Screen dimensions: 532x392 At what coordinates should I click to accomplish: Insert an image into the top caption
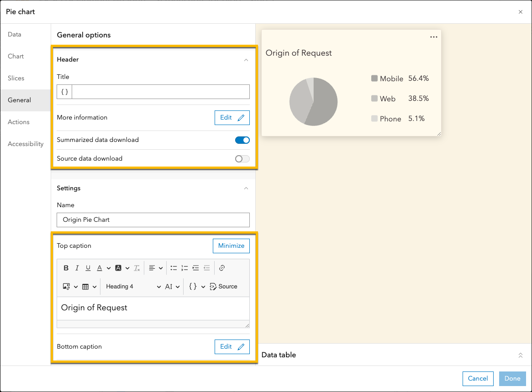point(65,286)
